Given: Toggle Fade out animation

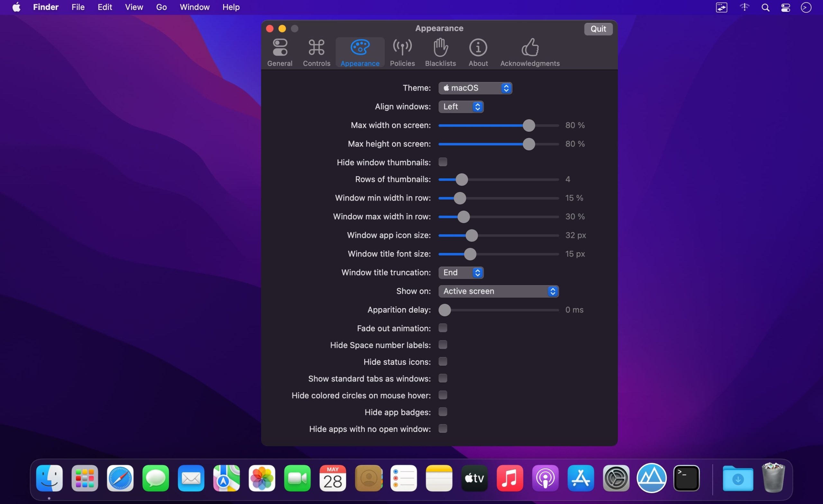Looking at the screenshot, I should pyautogui.click(x=443, y=328).
